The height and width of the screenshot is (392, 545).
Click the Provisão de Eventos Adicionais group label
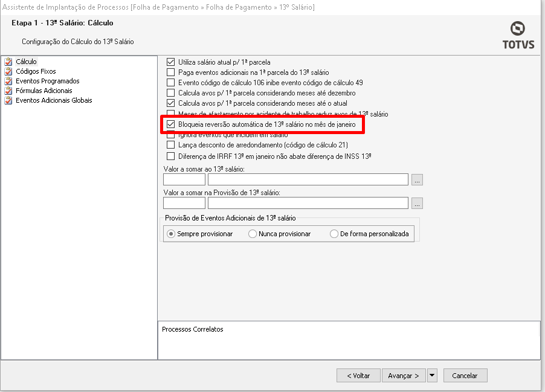coord(230,218)
